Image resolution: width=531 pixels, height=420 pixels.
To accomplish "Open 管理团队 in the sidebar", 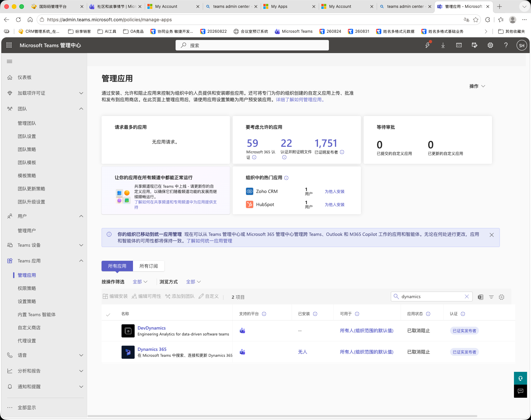I will [27, 123].
